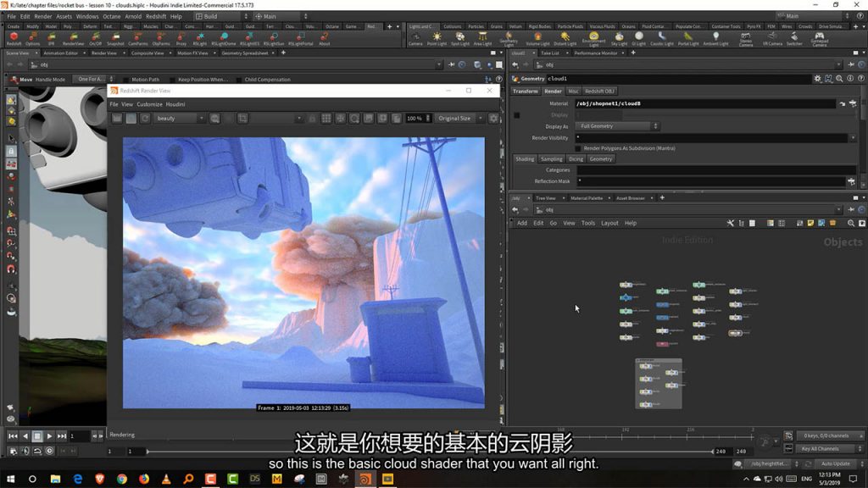Click the Auto Update button
The height and width of the screenshot is (488, 868).
(x=835, y=464)
